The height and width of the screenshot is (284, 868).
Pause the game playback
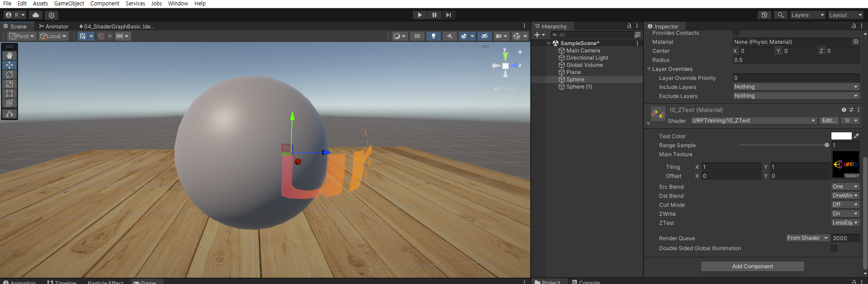pos(434,15)
